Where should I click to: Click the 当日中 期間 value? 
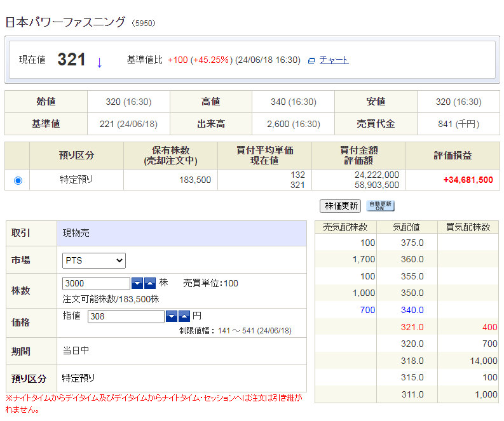pyautogui.click(x=76, y=351)
